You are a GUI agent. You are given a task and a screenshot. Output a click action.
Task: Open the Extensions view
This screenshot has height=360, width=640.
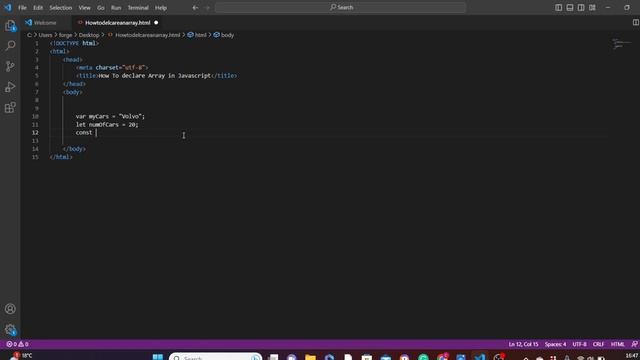pos(10,107)
